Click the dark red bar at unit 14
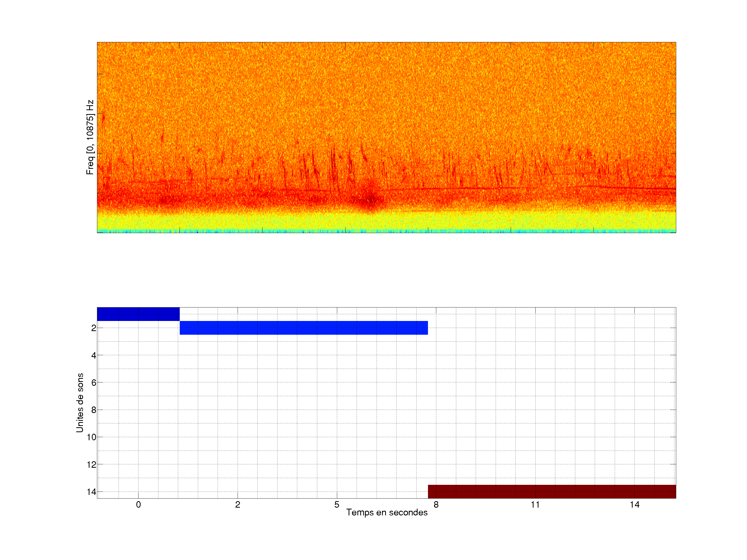Image resolution: width=747 pixels, height=560 pixels. click(552, 492)
